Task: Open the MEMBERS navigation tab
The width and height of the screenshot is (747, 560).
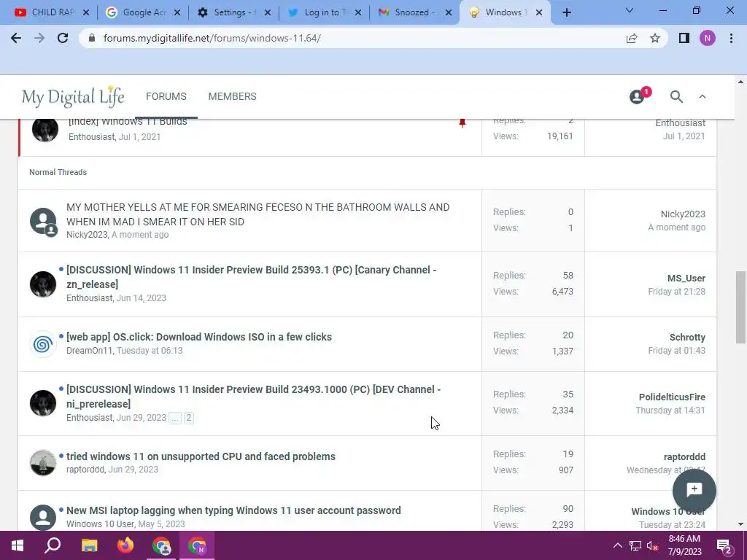Action: [233, 96]
